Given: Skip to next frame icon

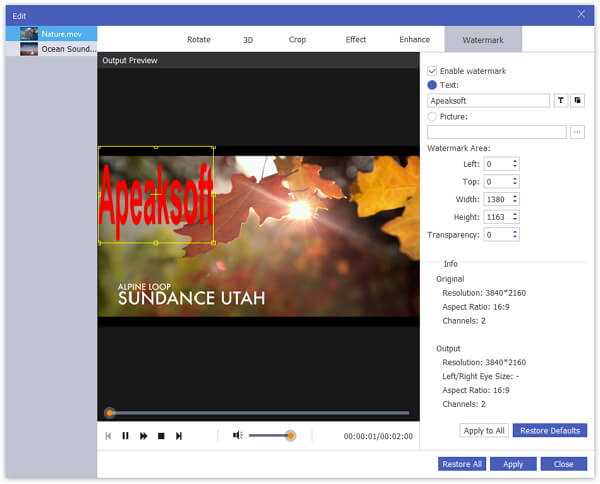Looking at the screenshot, I should coord(179,436).
